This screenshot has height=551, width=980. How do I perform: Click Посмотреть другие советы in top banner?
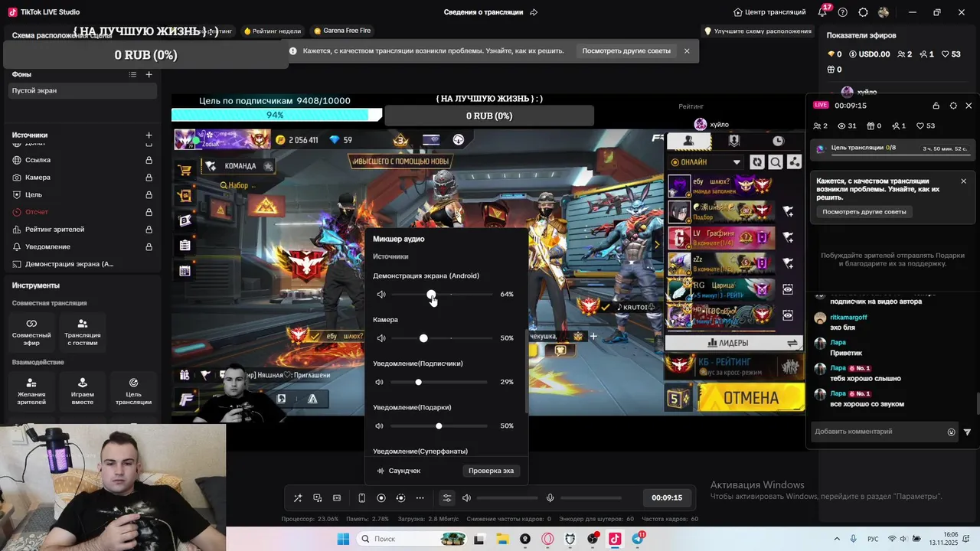(626, 51)
